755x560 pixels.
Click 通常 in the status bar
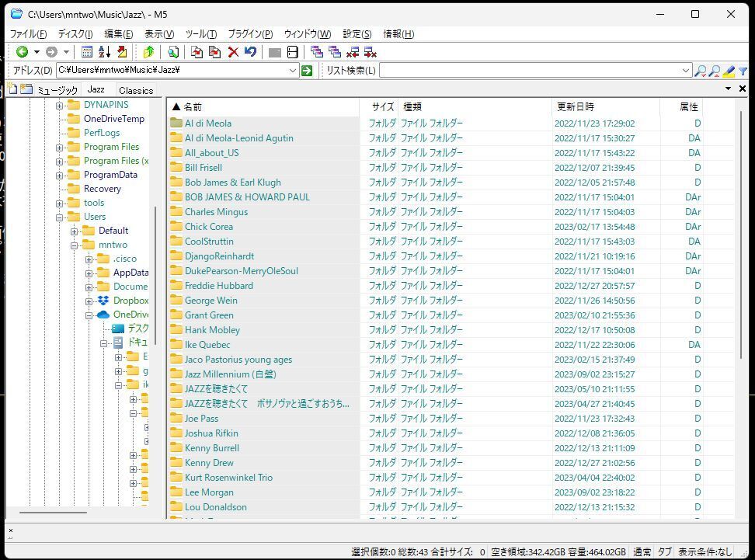pos(642,551)
